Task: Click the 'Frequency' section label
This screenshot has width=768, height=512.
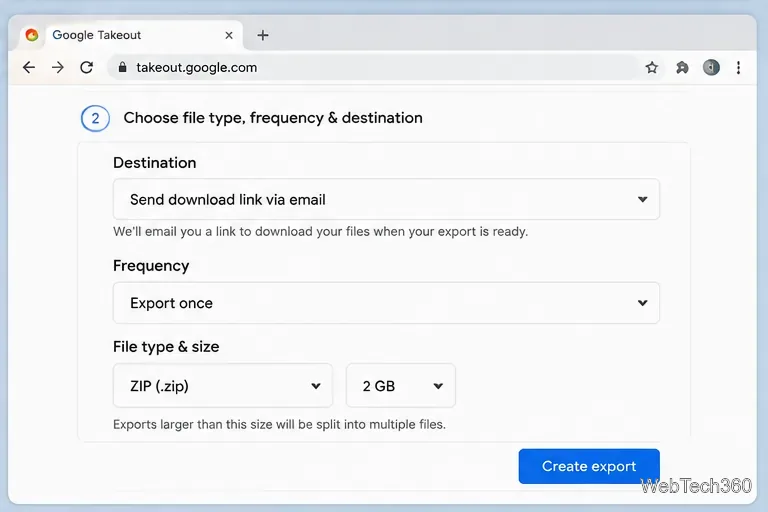Action: tap(151, 266)
